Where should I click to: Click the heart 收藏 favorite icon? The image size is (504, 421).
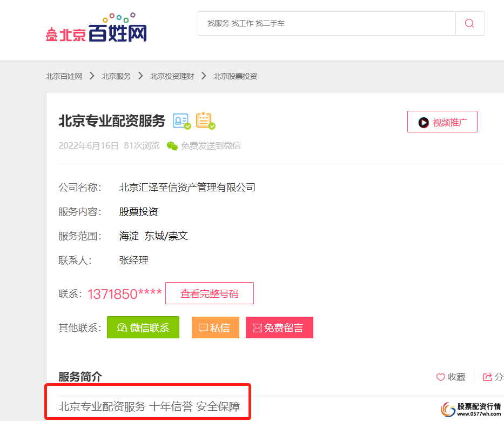tap(441, 377)
